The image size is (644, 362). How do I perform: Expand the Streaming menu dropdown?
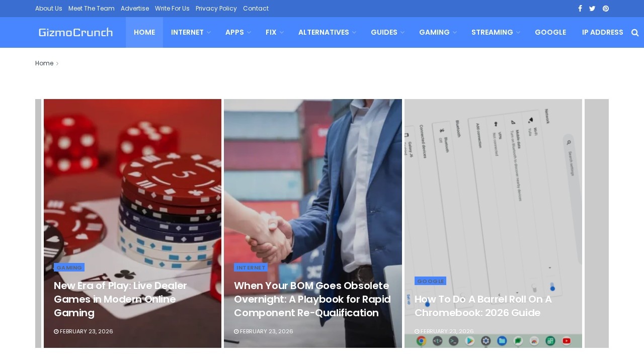click(x=496, y=32)
